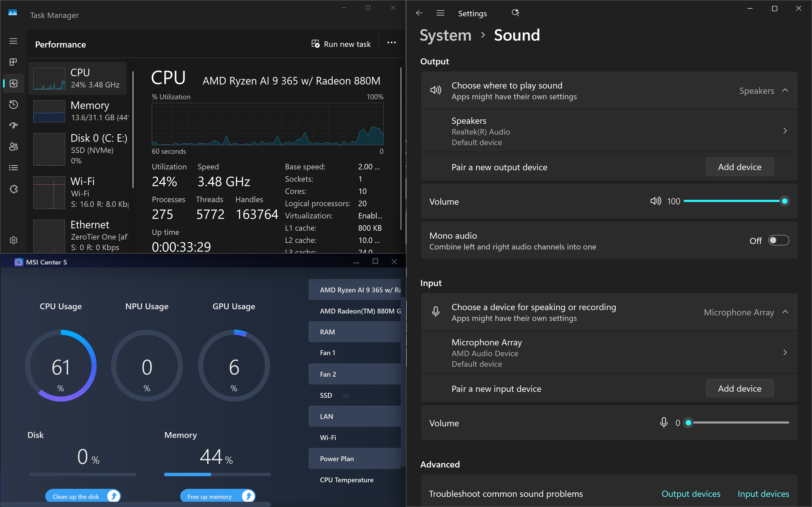
Task: Open Startup apps icon in sidebar
Action: pyautogui.click(x=13, y=125)
